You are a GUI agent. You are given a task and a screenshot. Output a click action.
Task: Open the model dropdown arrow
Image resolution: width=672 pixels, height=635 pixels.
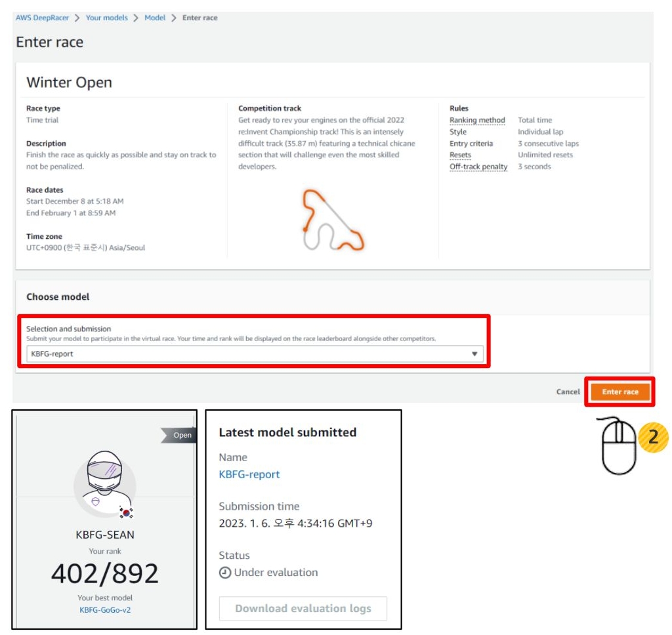474,354
